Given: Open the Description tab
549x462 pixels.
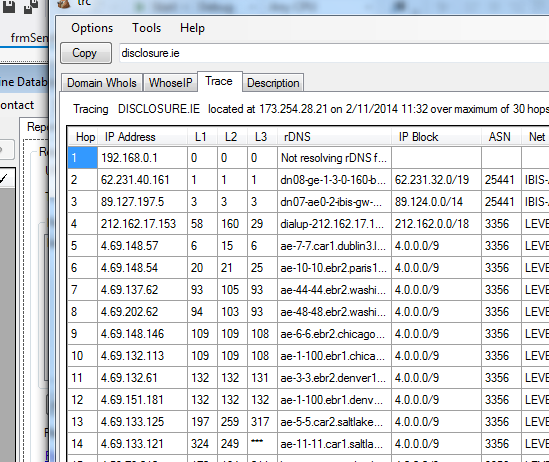Looking at the screenshot, I should pyautogui.click(x=273, y=83).
